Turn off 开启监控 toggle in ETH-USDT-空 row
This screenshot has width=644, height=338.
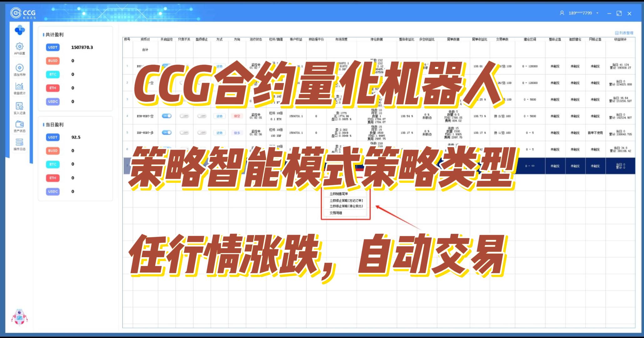(167, 116)
